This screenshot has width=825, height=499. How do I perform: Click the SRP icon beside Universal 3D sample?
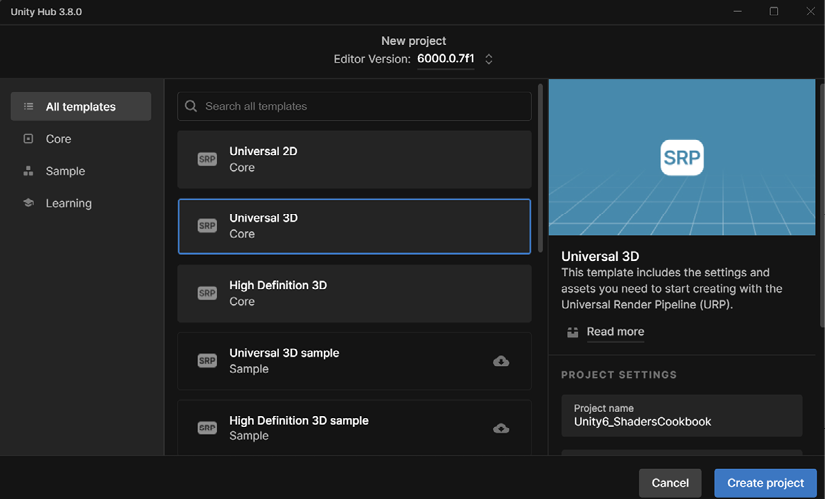click(x=207, y=361)
